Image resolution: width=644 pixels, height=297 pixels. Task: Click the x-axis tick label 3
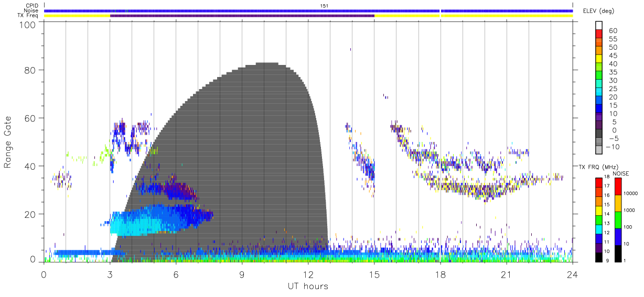coord(110,274)
